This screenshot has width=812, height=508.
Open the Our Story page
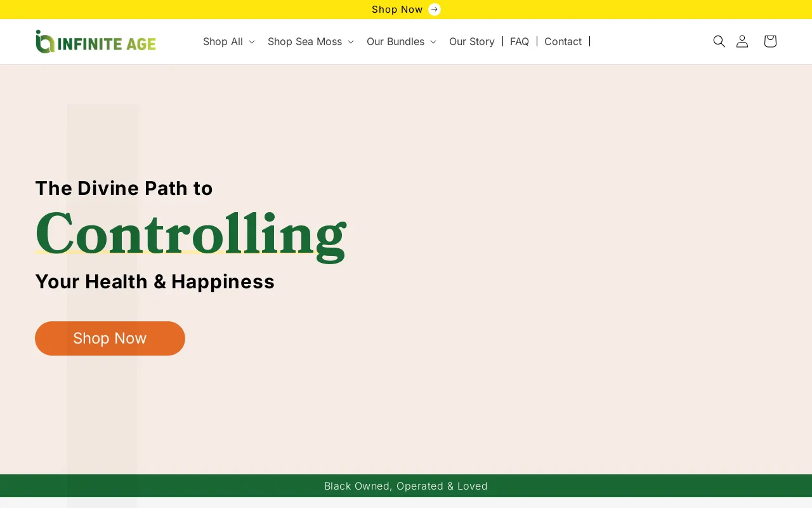click(471, 41)
